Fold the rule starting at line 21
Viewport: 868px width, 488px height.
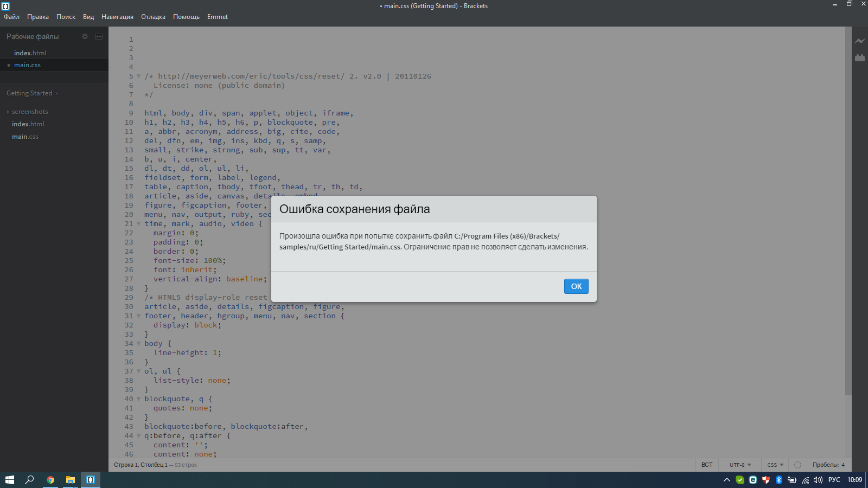coord(138,224)
